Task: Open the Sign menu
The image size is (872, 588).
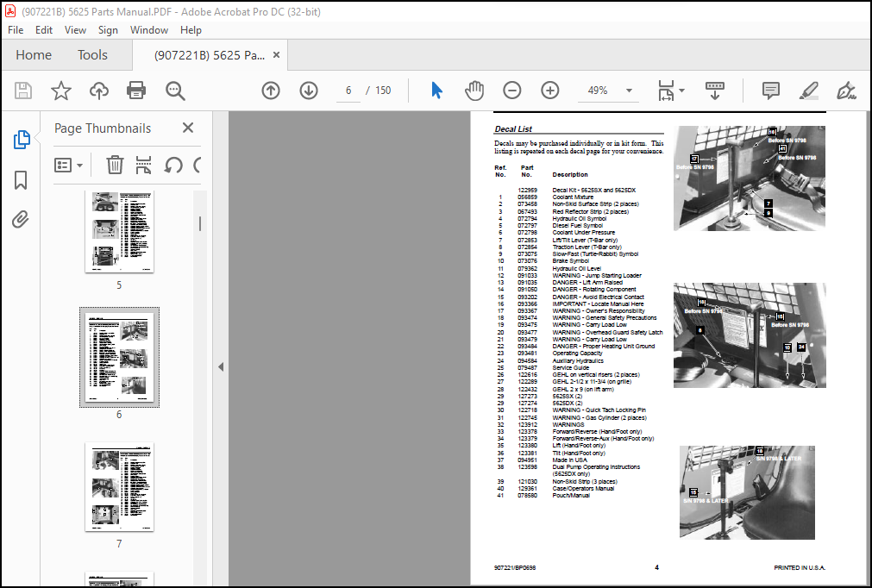Action: pos(108,30)
